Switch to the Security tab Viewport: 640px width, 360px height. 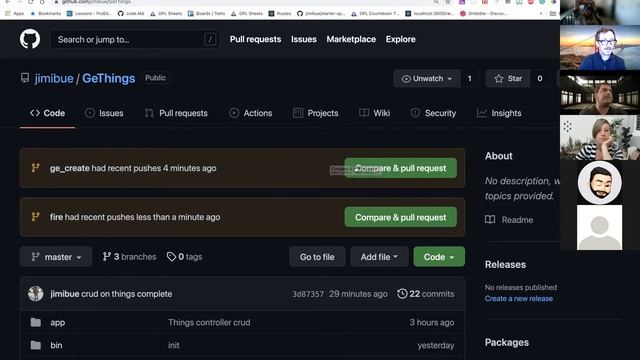(433, 113)
